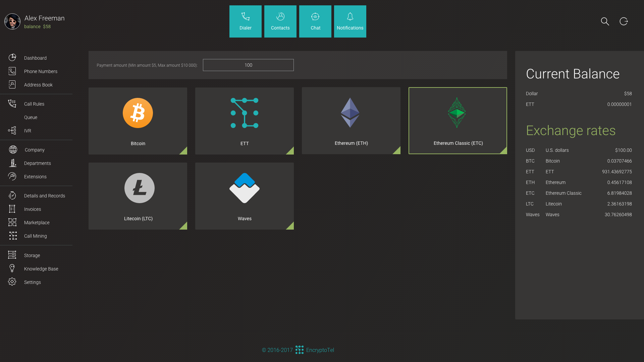Open Details and Records label
This screenshot has height=362, width=644.
click(45, 196)
